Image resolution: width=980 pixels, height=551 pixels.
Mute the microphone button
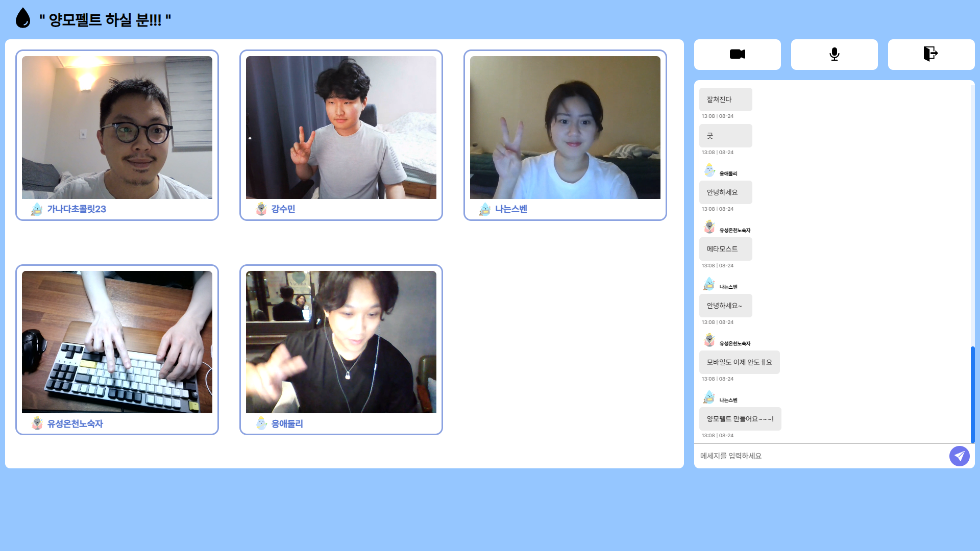[834, 54]
